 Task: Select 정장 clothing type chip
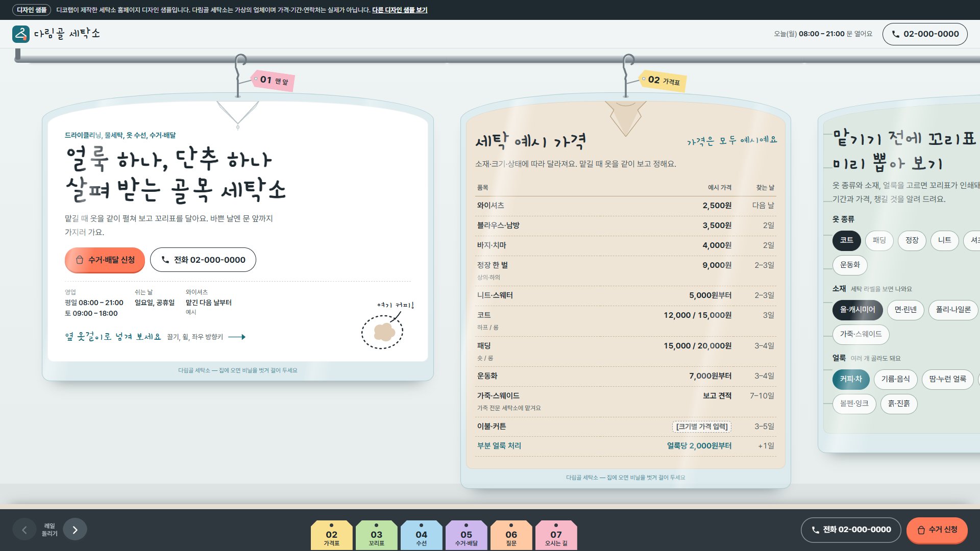click(912, 240)
